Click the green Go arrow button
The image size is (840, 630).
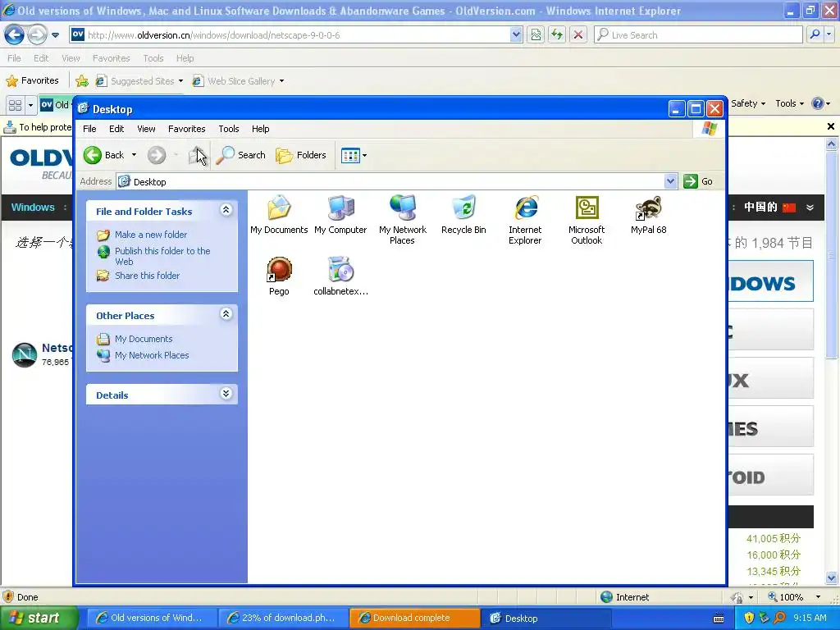click(691, 181)
